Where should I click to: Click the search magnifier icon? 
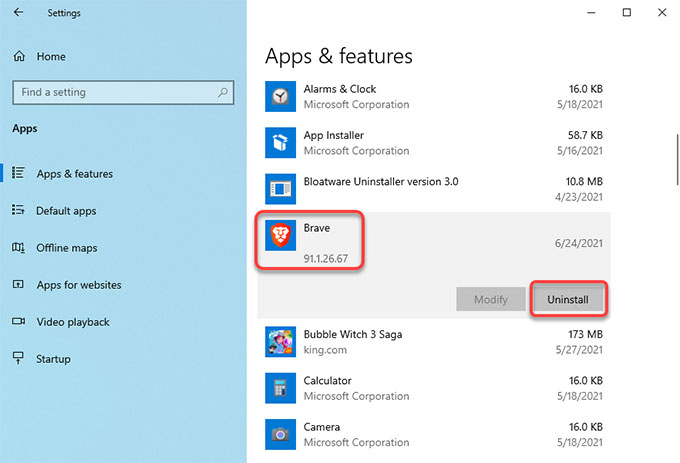pyautogui.click(x=223, y=92)
